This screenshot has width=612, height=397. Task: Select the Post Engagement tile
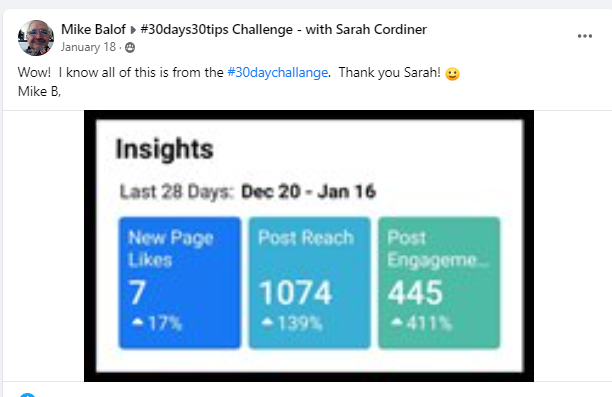tap(439, 283)
